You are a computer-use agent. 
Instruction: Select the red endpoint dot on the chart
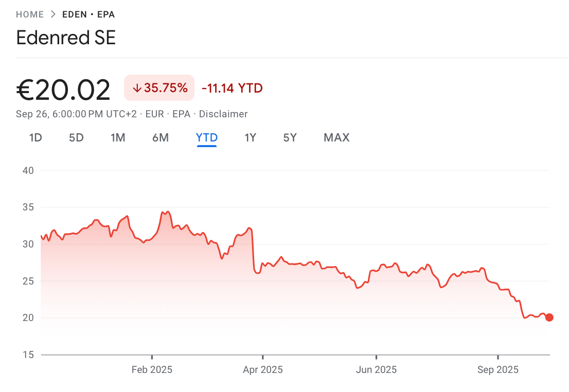(x=549, y=317)
